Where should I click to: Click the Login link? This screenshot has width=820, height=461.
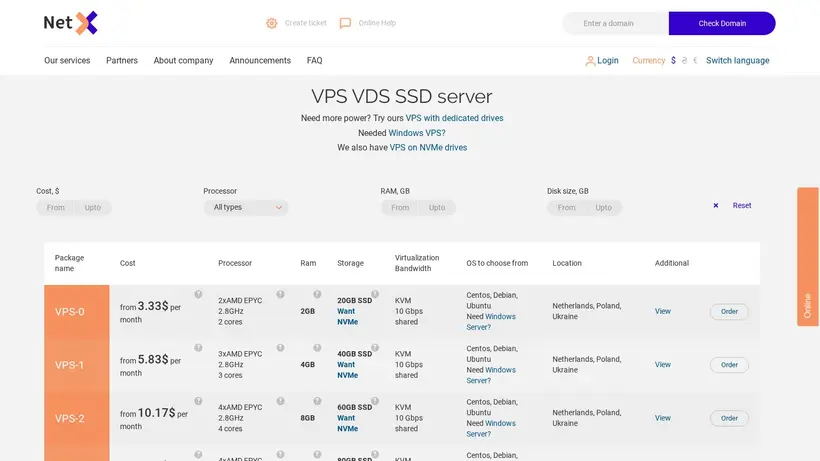pos(608,61)
